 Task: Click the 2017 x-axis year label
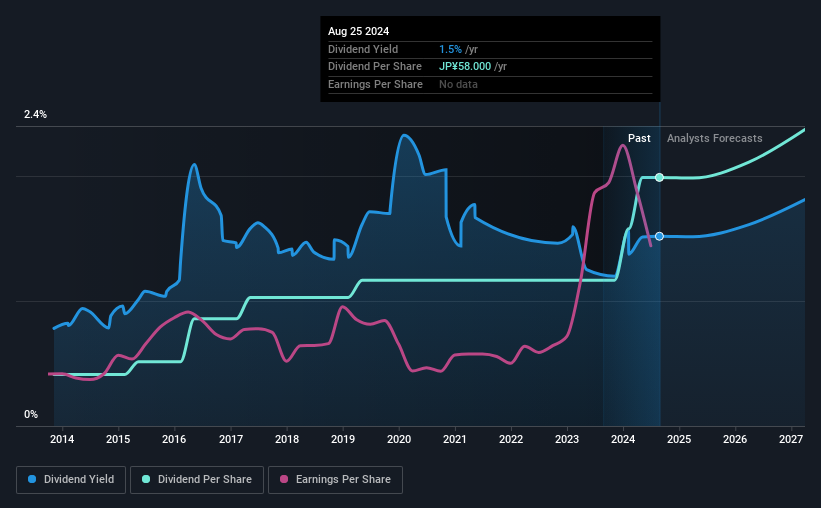[x=230, y=439]
